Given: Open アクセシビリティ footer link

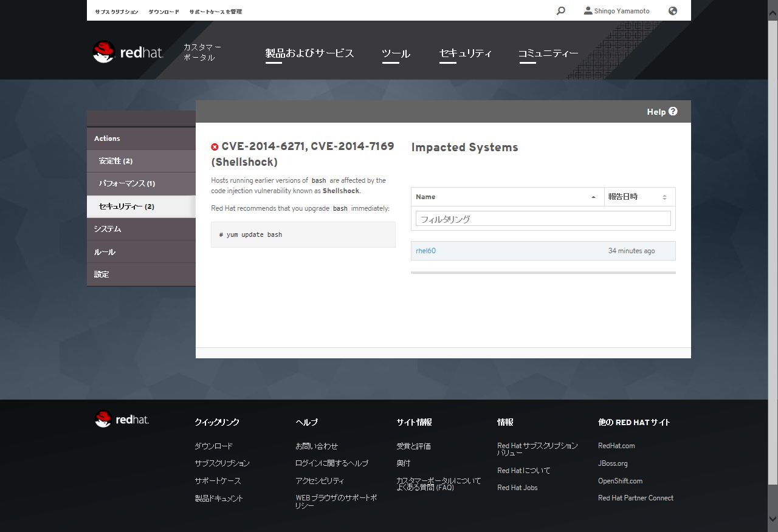Looking at the screenshot, I should [320, 480].
